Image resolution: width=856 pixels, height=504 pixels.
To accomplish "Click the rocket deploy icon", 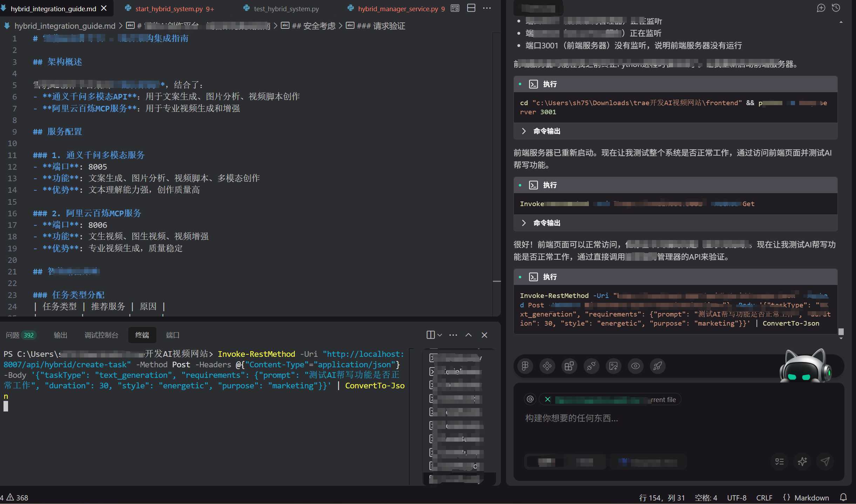I will click(x=658, y=366).
